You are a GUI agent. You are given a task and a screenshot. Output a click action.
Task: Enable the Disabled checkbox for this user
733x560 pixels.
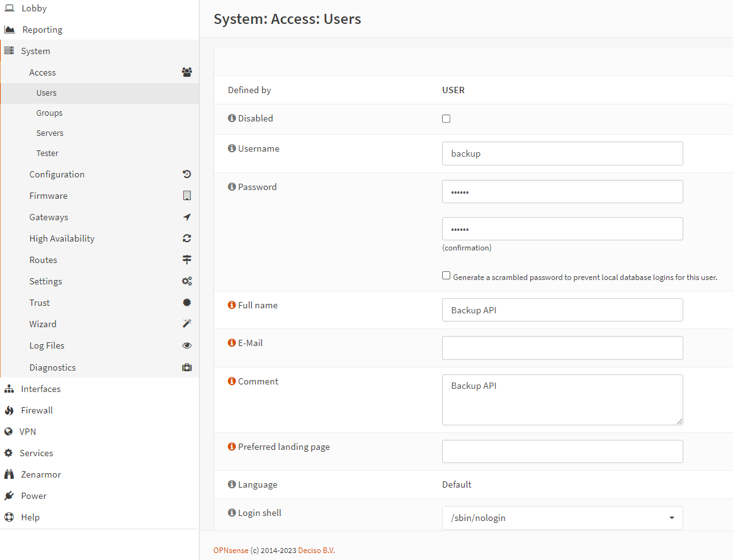[446, 118]
